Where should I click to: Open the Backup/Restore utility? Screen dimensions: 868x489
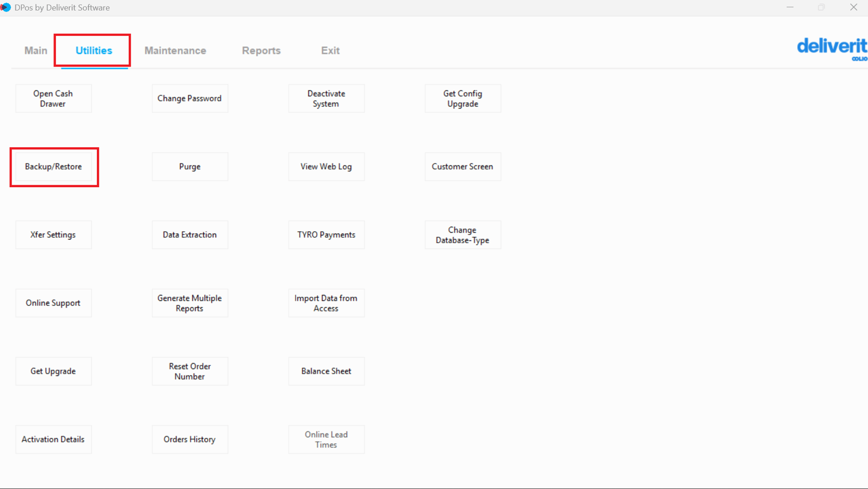(53, 167)
